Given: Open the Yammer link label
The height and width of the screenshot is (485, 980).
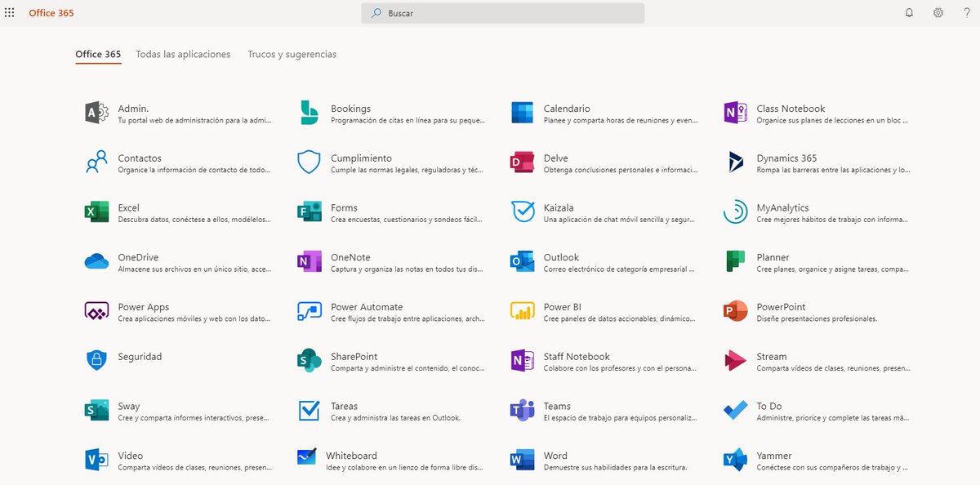Looking at the screenshot, I should (x=774, y=456).
